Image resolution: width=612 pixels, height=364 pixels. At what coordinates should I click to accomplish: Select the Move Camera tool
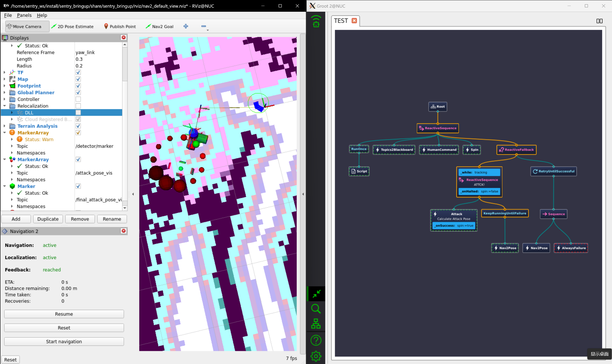(x=27, y=27)
